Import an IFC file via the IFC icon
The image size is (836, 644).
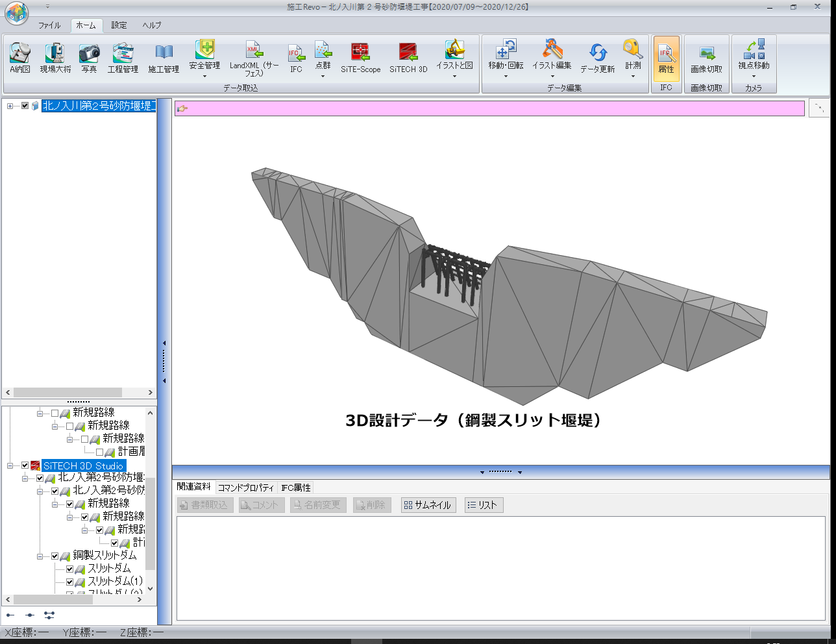[x=296, y=57]
